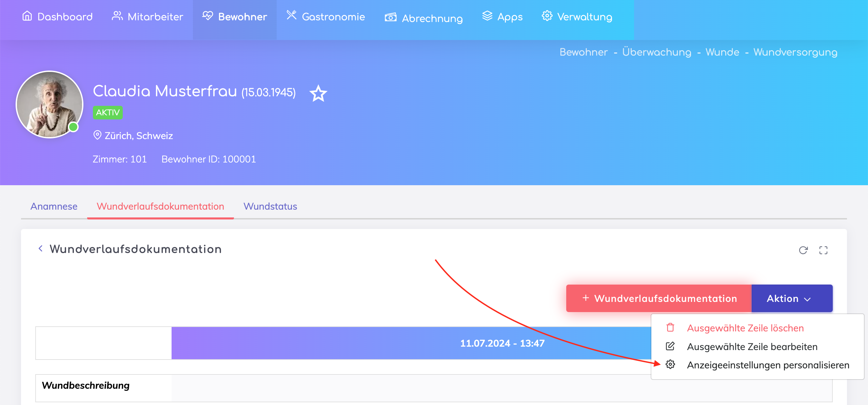Switch to the Anamnese tab
This screenshot has height=405, width=868.
point(54,206)
